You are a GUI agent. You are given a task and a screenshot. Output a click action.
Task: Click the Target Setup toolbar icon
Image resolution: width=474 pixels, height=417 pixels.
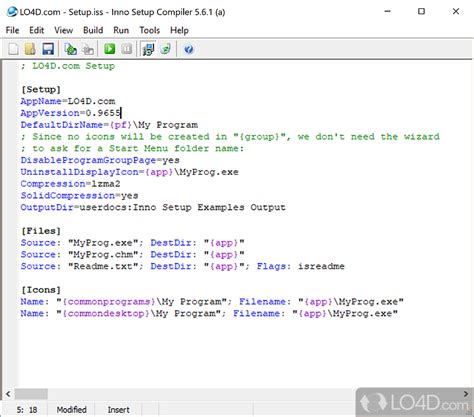(x=148, y=49)
